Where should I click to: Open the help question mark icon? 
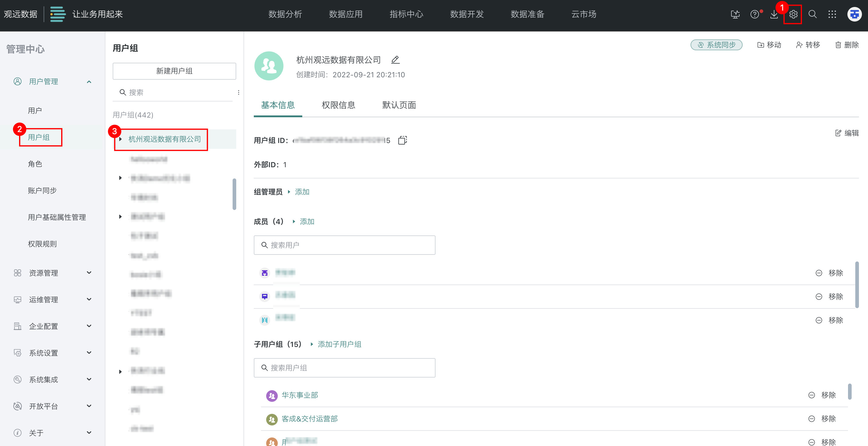(x=754, y=15)
